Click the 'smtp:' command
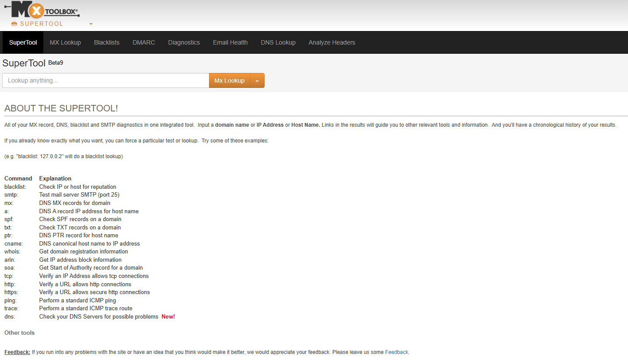This screenshot has height=364, width=628. pyautogui.click(x=11, y=195)
